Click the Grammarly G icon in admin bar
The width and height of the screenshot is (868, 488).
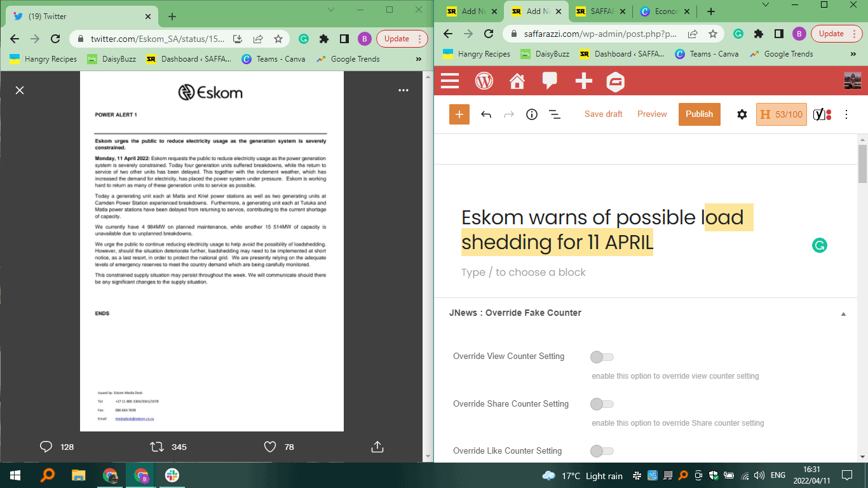[616, 81]
